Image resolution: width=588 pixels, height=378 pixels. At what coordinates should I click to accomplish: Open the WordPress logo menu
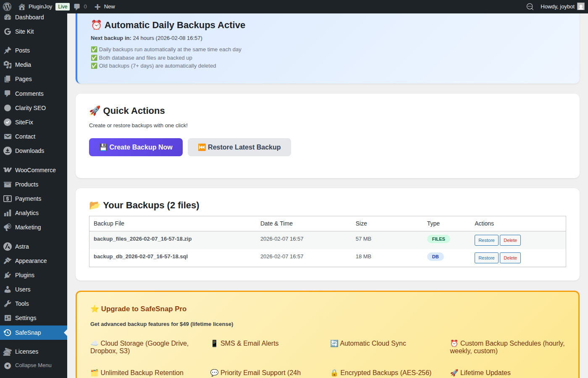[7, 7]
